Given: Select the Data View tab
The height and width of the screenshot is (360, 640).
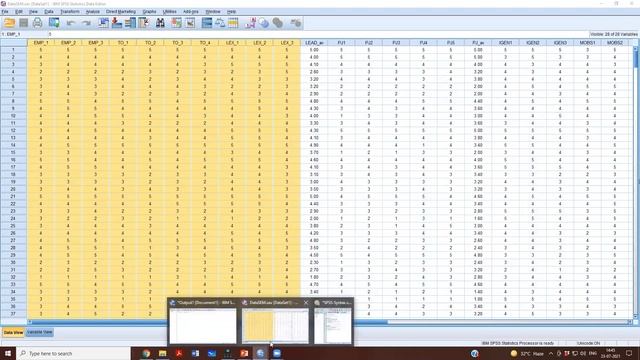Looking at the screenshot, I should click(x=13, y=332).
